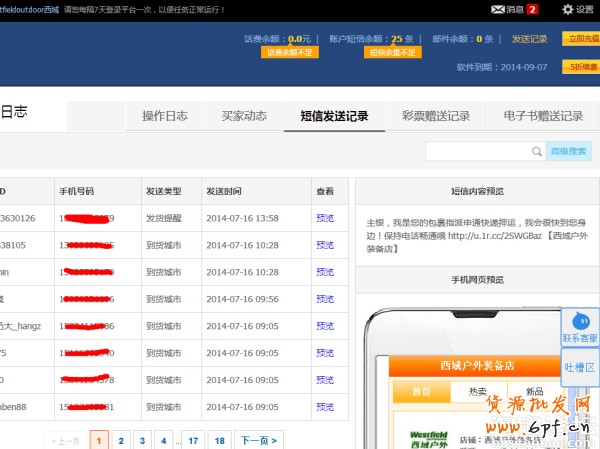Jump to page 18 of records
This screenshot has width=600, height=449.
(x=219, y=440)
